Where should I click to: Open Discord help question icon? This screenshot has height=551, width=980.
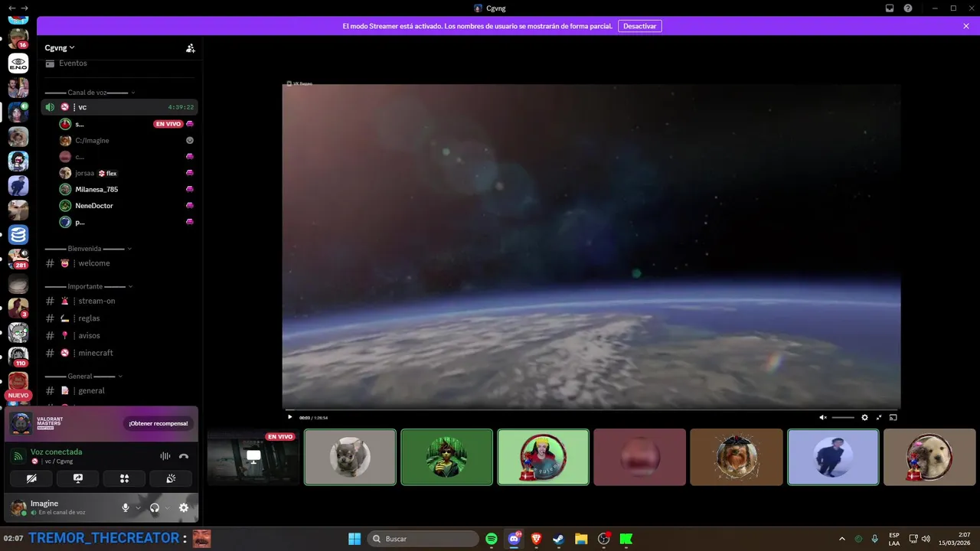point(908,8)
